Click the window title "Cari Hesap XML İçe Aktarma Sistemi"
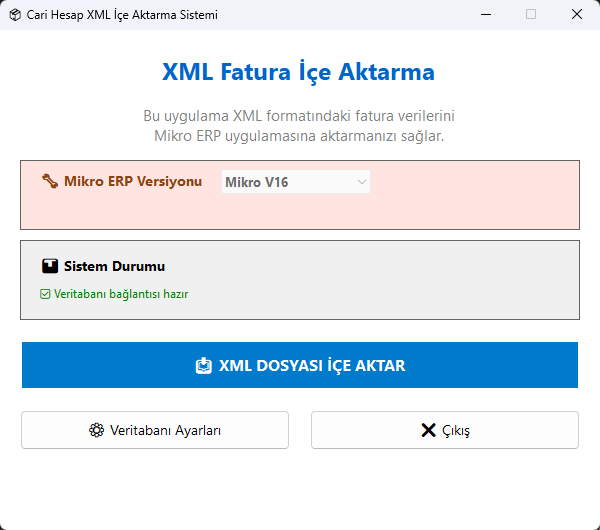 click(x=121, y=15)
